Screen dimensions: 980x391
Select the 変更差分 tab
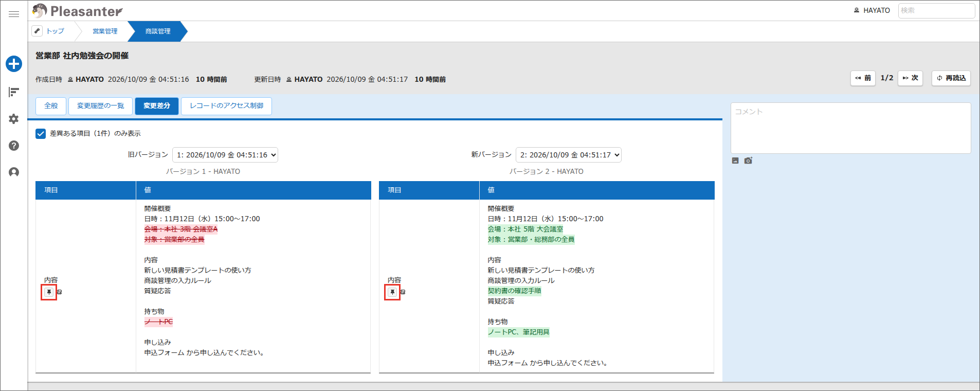(x=157, y=106)
